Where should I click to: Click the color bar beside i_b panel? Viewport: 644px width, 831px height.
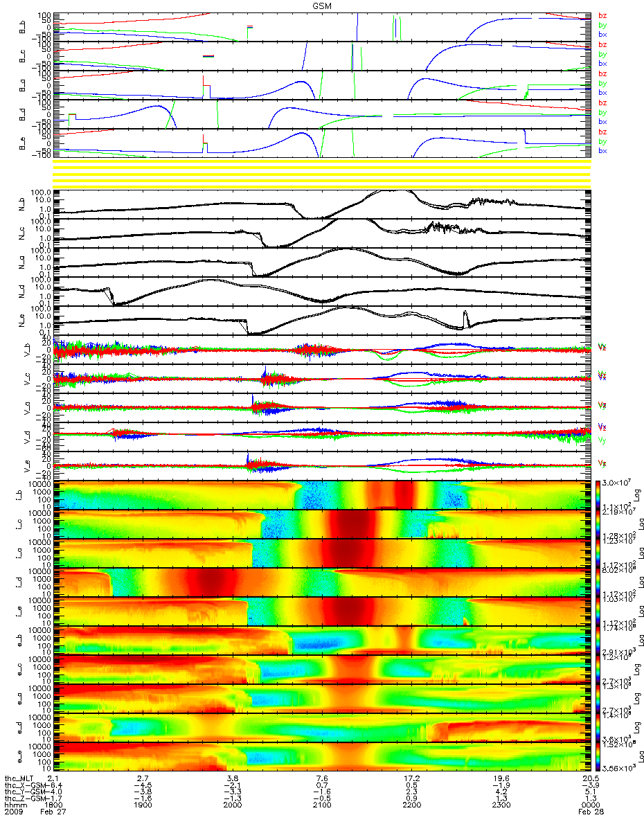598,494
